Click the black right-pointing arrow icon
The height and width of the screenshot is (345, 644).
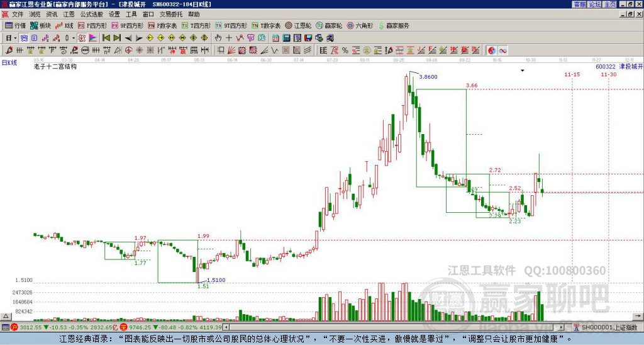coord(139,38)
